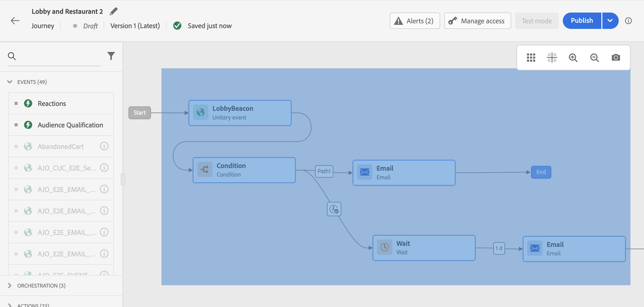Expand the ORCHESTRATION section

pos(10,286)
